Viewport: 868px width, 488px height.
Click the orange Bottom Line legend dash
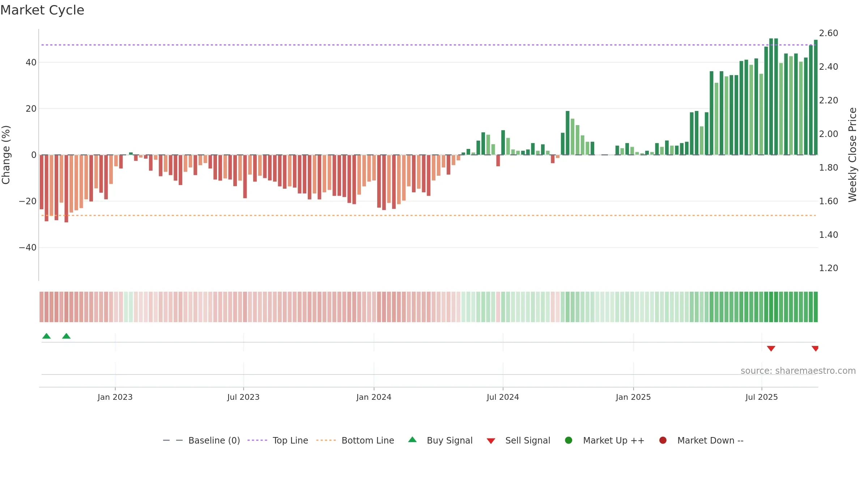click(326, 440)
